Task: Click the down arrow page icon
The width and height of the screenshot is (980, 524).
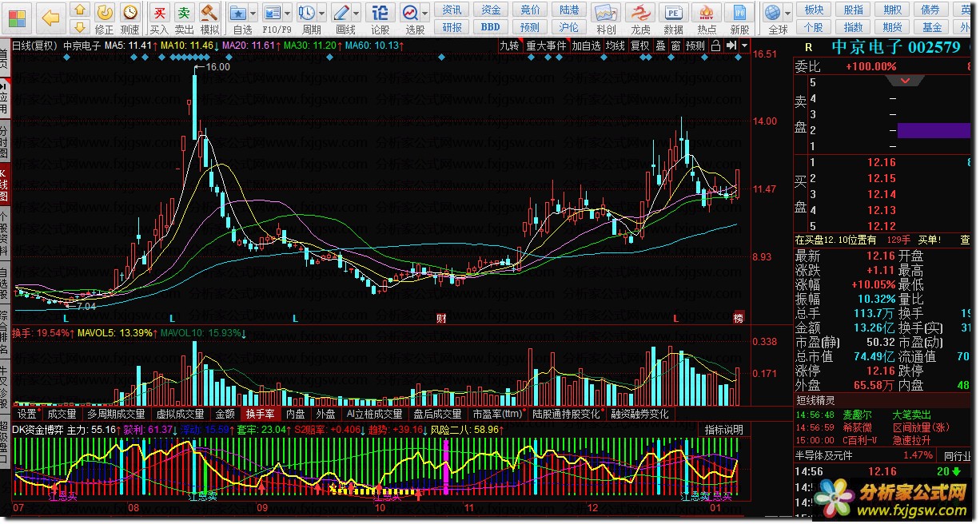Action: click(79, 28)
